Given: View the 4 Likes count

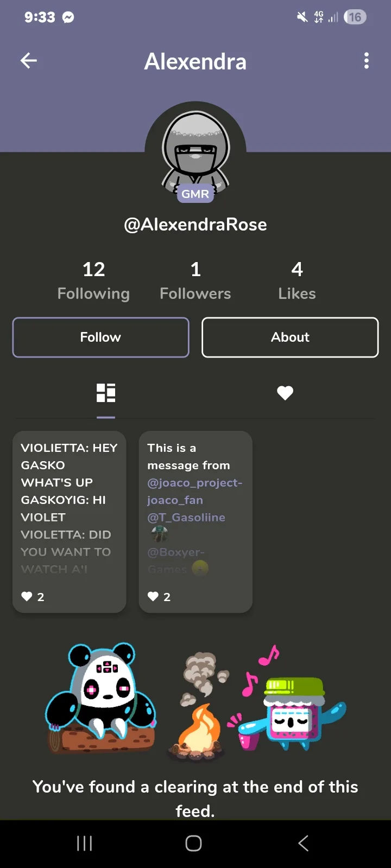Looking at the screenshot, I should click(297, 280).
